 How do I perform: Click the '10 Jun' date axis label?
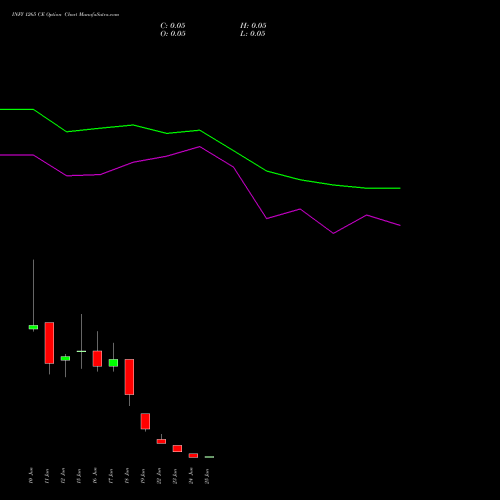point(31,476)
